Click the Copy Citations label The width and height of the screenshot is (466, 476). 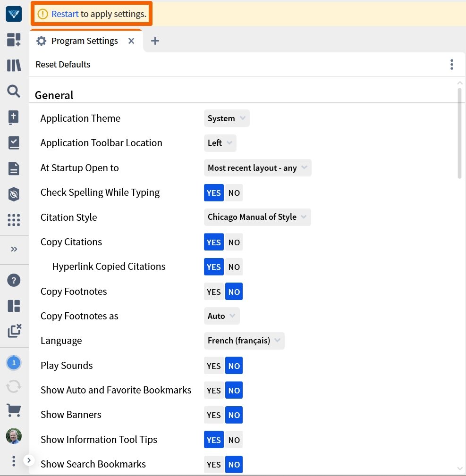point(71,242)
